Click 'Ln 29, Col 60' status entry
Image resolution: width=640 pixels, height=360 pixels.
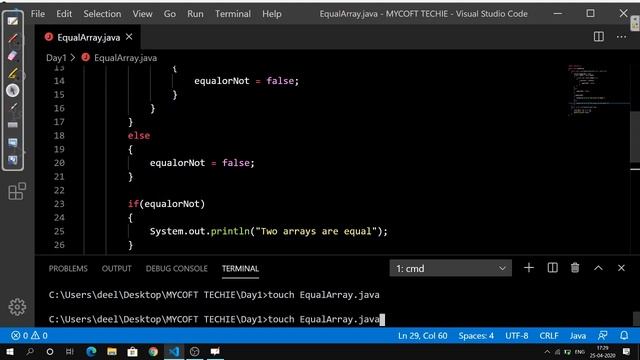pos(422,336)
